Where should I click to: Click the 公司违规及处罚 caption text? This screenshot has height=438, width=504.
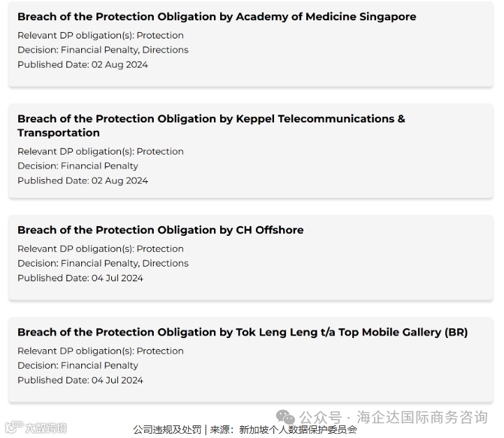click(167, 430)
